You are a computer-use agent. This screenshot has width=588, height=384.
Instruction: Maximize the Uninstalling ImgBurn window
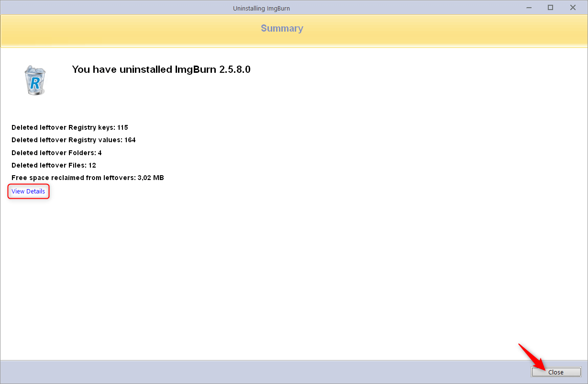(x=551, y=7)
